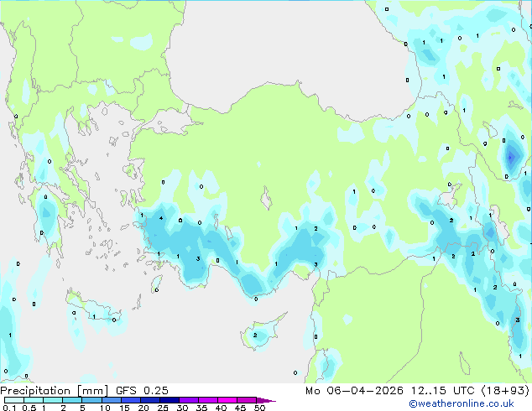Click the 25–30 mm navy legend swatch
Viewport: 532px width, 411px height.
pos(169,400)
